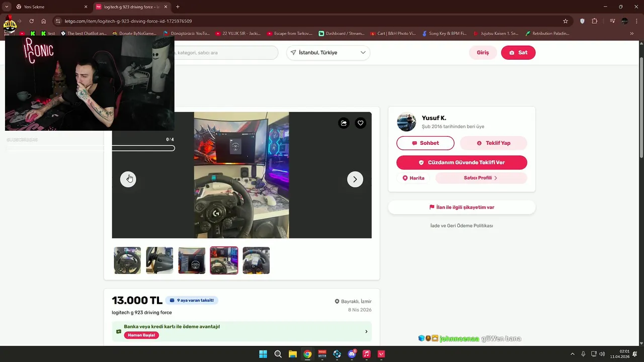Viewport: 644px width, 362px height.
Task: Open Windows Start menu
Action: [263, 354]
